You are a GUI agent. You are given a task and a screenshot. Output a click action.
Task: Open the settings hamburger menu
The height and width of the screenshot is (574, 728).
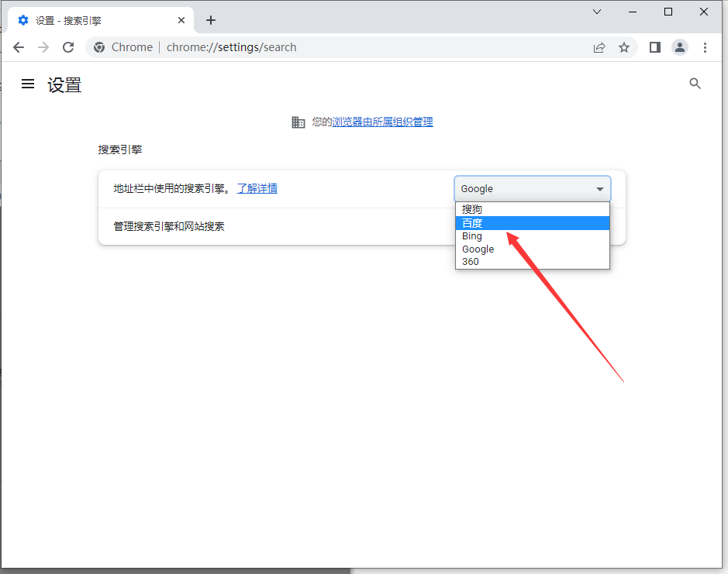point(28,84)
